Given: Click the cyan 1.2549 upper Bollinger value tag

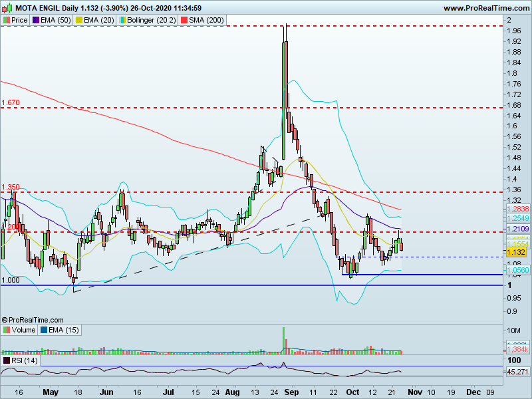Looking at the screenshot, I should (x=518, y=218).
